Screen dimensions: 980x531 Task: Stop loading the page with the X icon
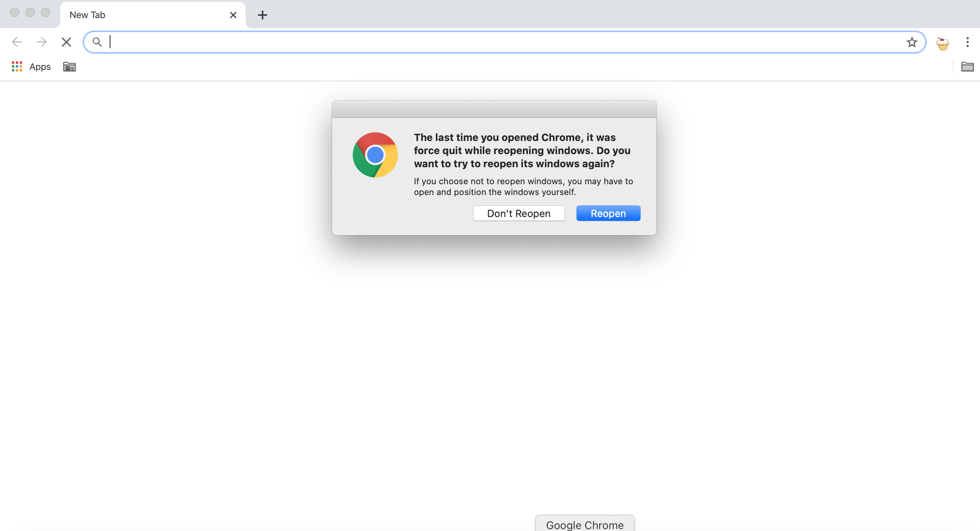click(66, 42)
